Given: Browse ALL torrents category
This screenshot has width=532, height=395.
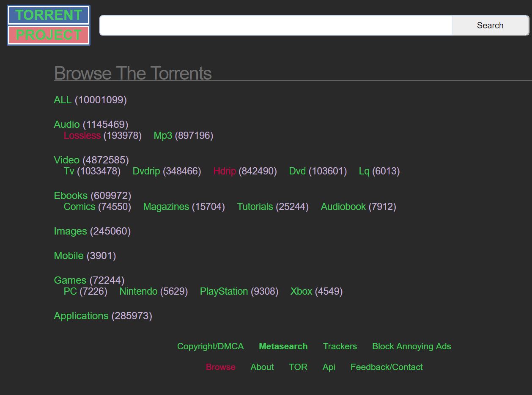Looking at the screenshot, I should click(x=63, y=100).
